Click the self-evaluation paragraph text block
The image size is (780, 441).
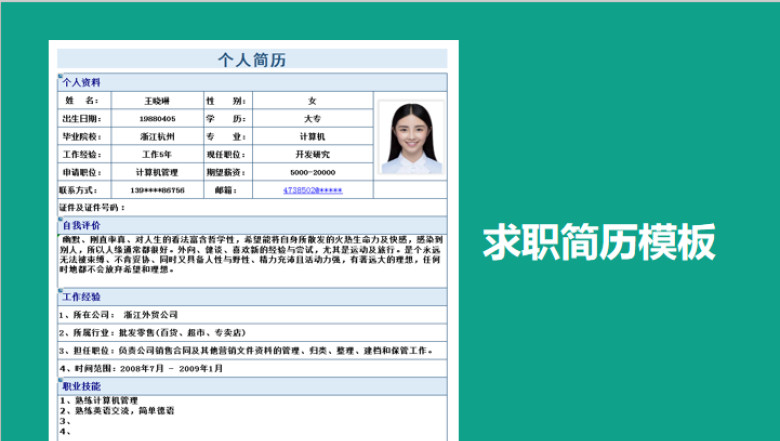click(x=251, y=255)
